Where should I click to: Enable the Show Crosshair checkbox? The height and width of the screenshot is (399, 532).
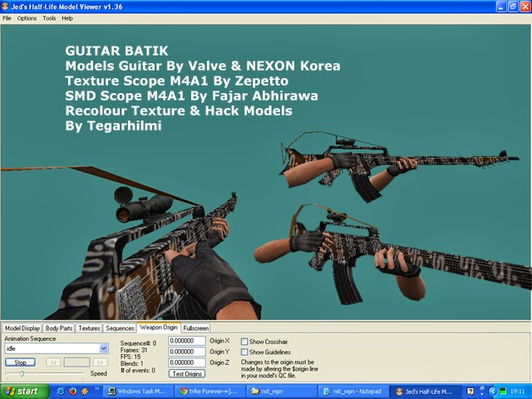[x=244, y=342]
